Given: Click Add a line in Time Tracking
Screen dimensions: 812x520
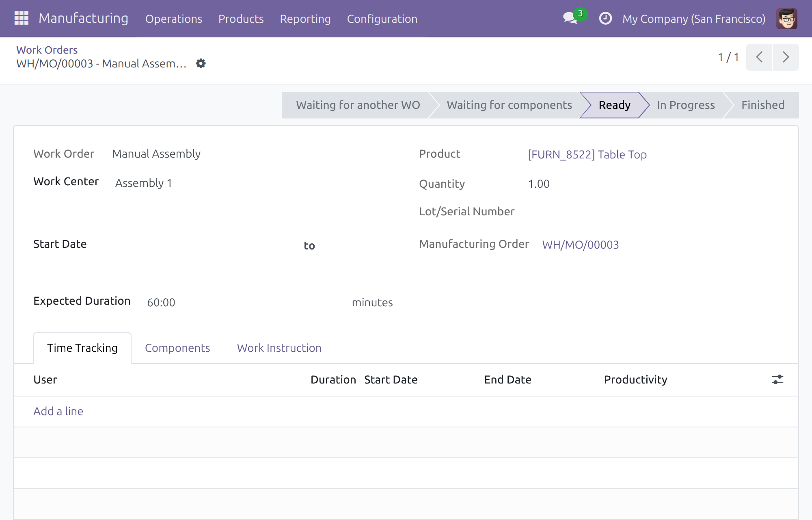Looking at the screenshot, I should [x=58, y=411].
